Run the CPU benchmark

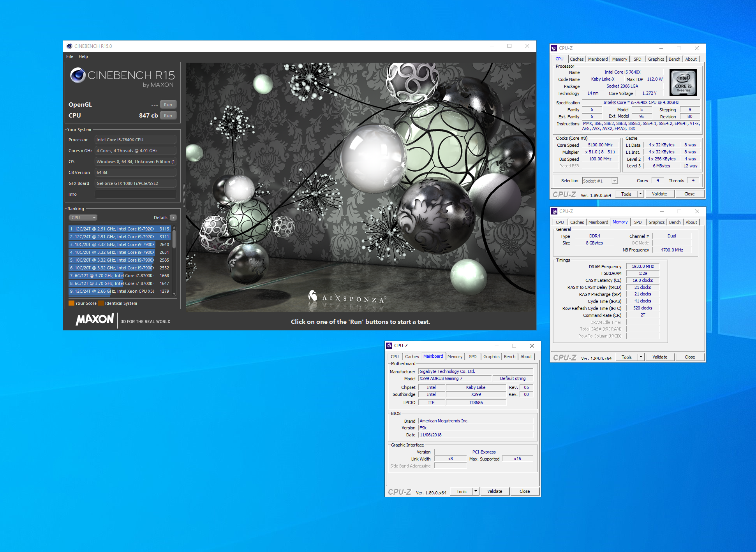click(x=168, y=116)
